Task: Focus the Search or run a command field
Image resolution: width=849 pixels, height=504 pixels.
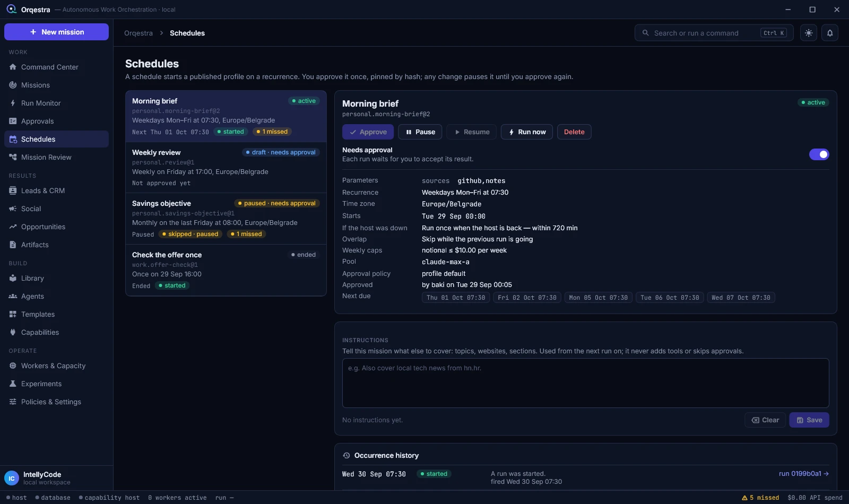Action: 714,33
